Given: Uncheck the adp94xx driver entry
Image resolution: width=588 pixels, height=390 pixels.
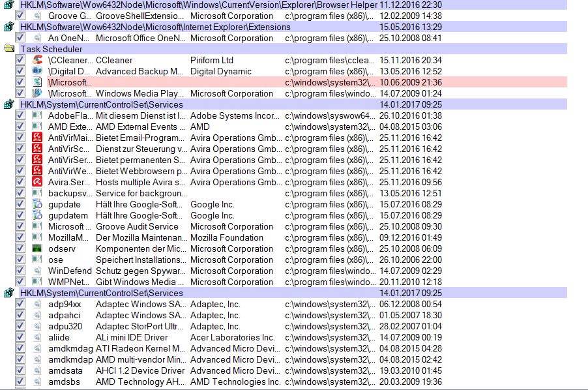Looking at the screenshot, I should (20, 304).
